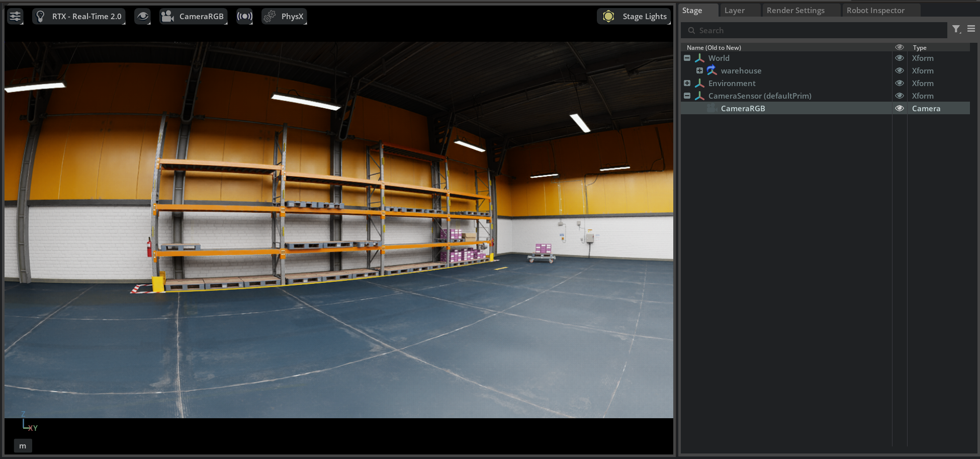Hide the warehouse prim via eye toggle
Viewport: 980px width, 459px height.
point(900,70)
